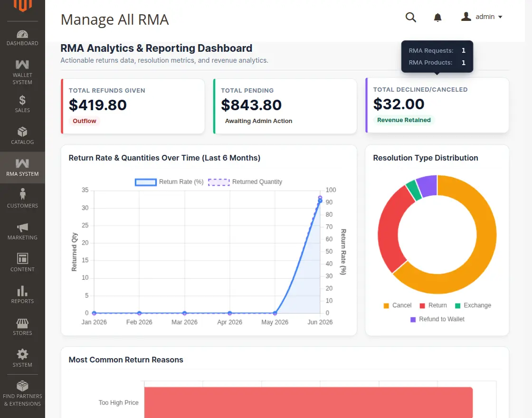Click the search magnifier icon
Viewport: 532px width, 418px height.
pyautogui.click(x=410, y=17)
